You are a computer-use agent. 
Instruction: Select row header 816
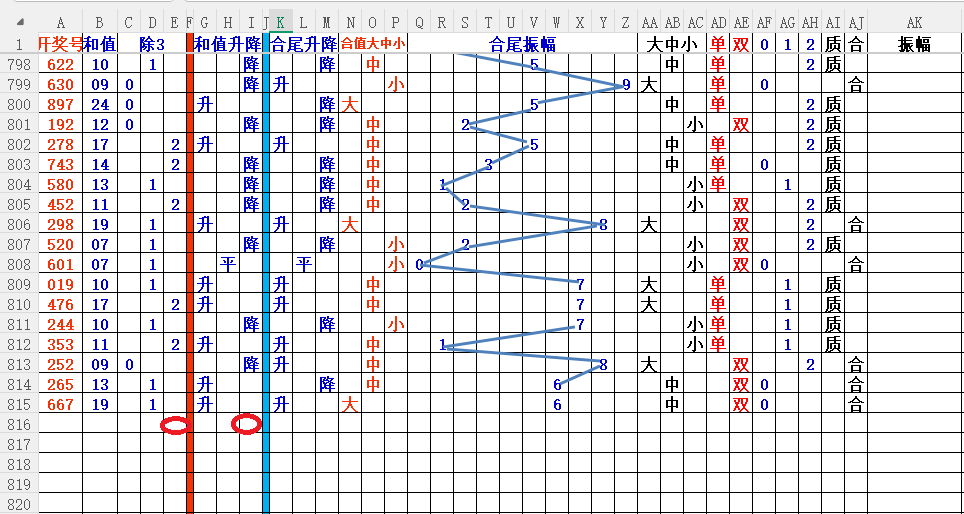[x=18, y=424]
